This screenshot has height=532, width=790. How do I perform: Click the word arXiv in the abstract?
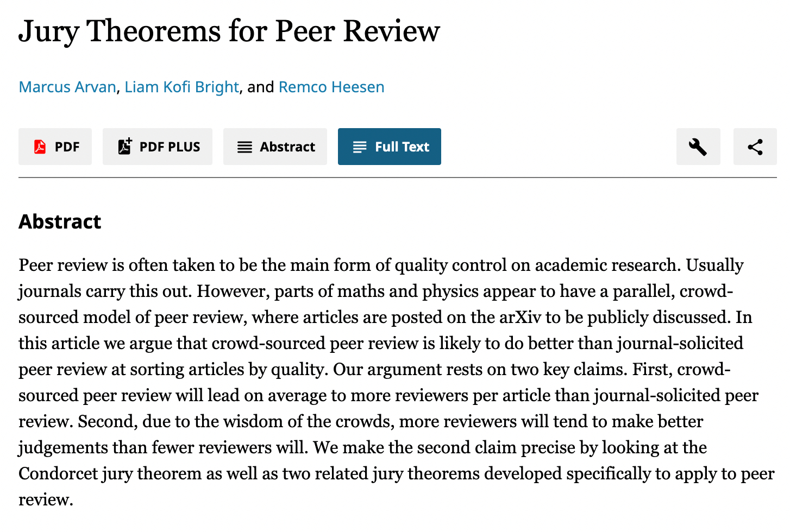coord(520,318)
